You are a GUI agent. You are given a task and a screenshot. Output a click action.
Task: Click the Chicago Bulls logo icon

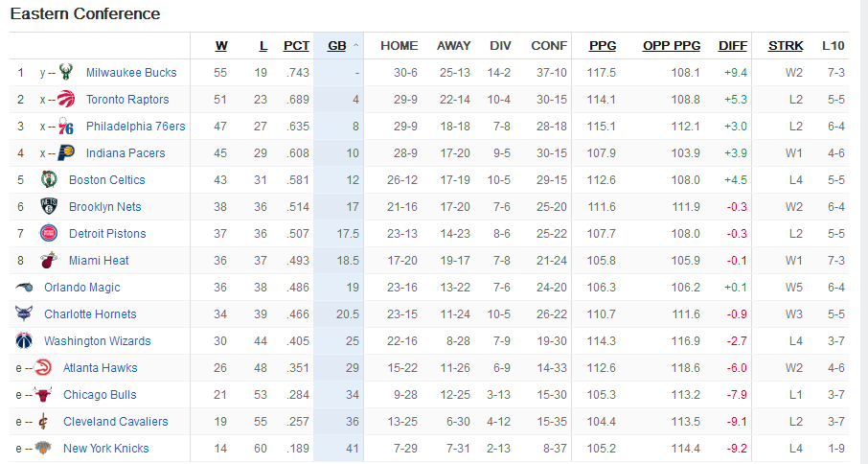[42, 394]
